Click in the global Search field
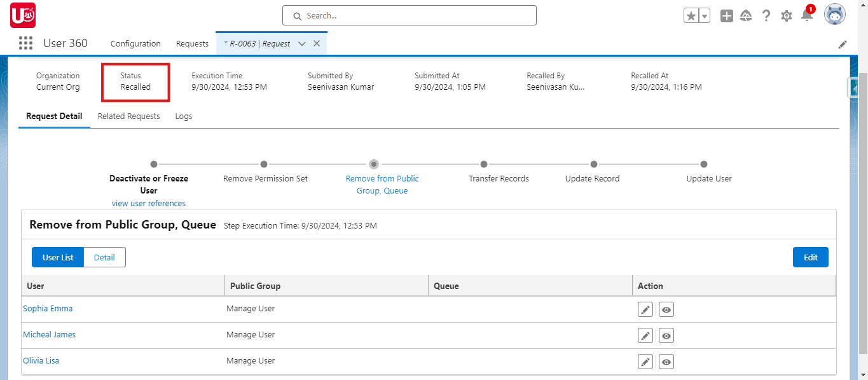The width and height of the screenshot is (868, 380). (410, 15)
